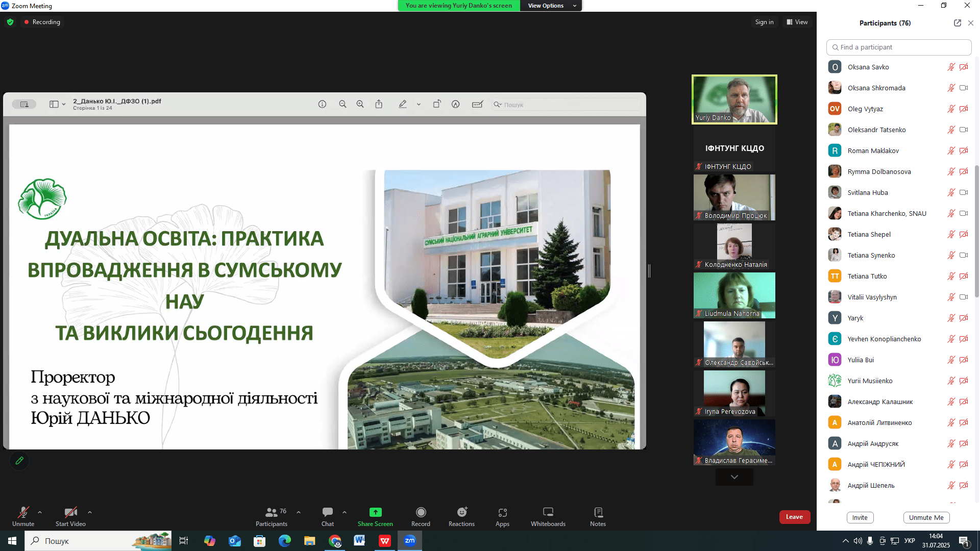Select Yevhen Konoplianchenko in the list

pos(898,339)
